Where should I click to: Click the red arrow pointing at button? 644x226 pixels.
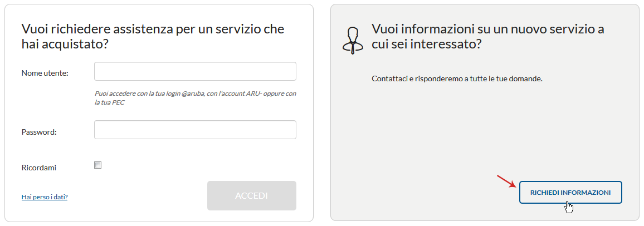506,181
